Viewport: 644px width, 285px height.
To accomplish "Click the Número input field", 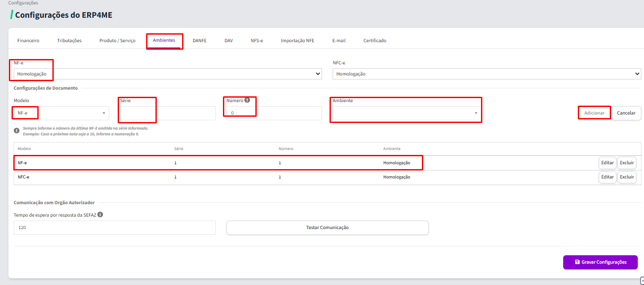I will tap(274, 113).
